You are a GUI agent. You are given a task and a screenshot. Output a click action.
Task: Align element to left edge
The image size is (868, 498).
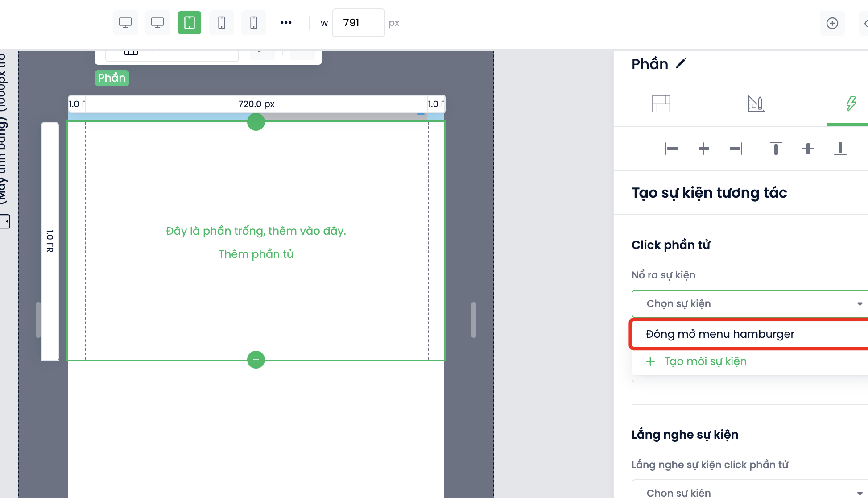[672, 149]
